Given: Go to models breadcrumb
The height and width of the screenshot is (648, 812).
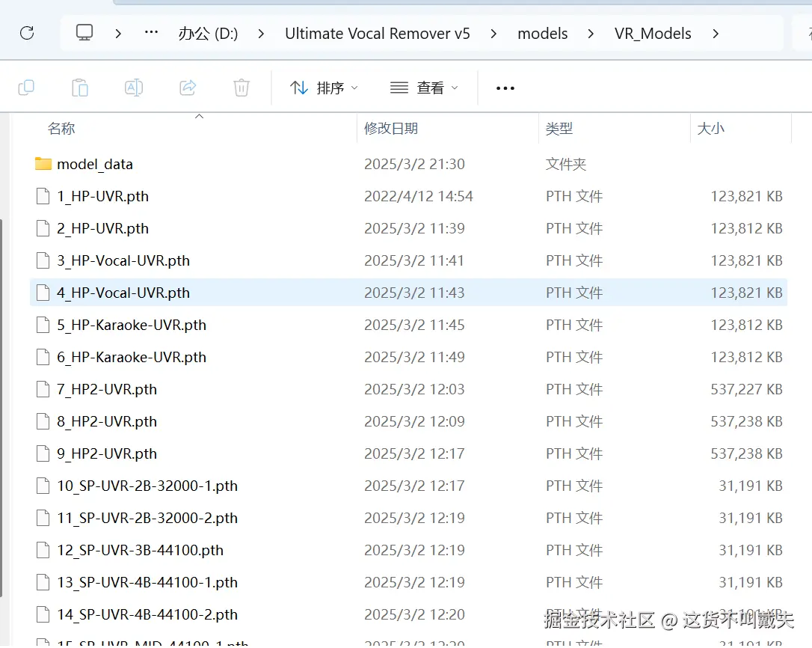Looking at the screenshot, I should [x=543, y=34].
